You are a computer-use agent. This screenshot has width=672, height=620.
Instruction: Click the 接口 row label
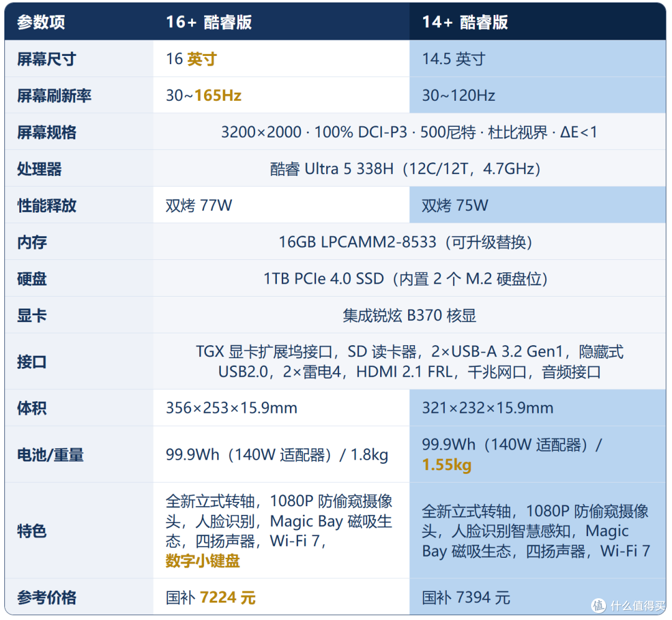(32, 362)
